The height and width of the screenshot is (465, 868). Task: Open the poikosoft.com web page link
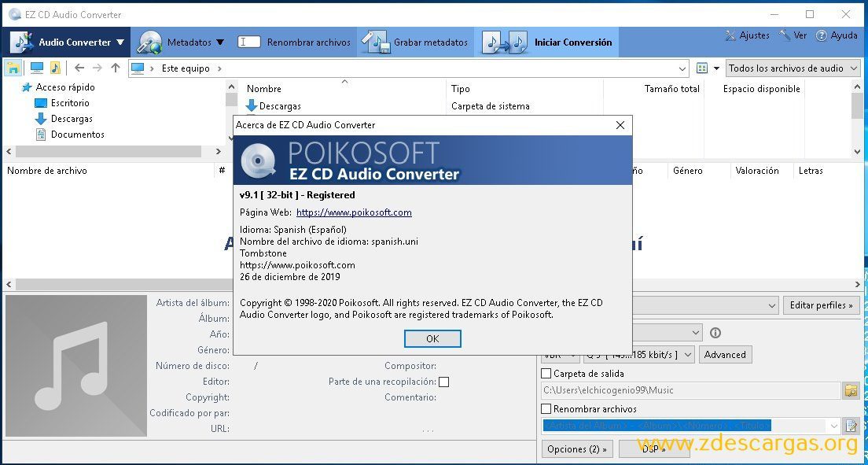click(354, 212)
